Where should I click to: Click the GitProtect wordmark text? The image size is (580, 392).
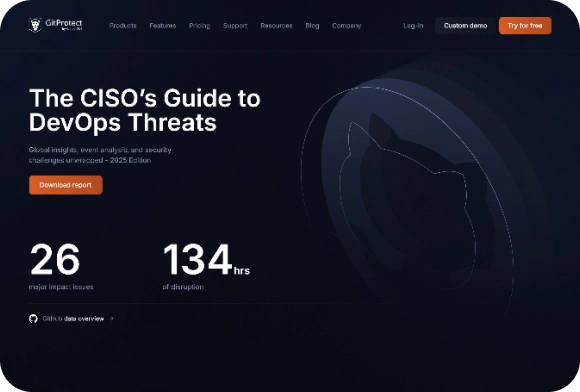click(x=64, y=23)
